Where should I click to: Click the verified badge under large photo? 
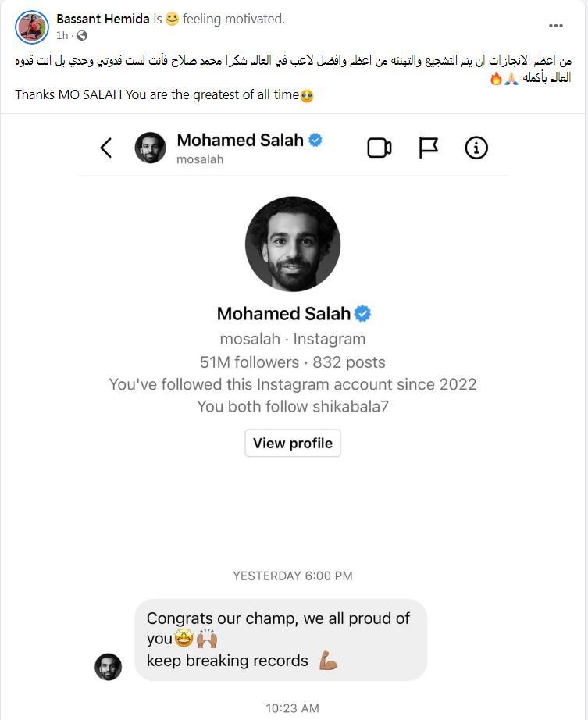(362, 314)
